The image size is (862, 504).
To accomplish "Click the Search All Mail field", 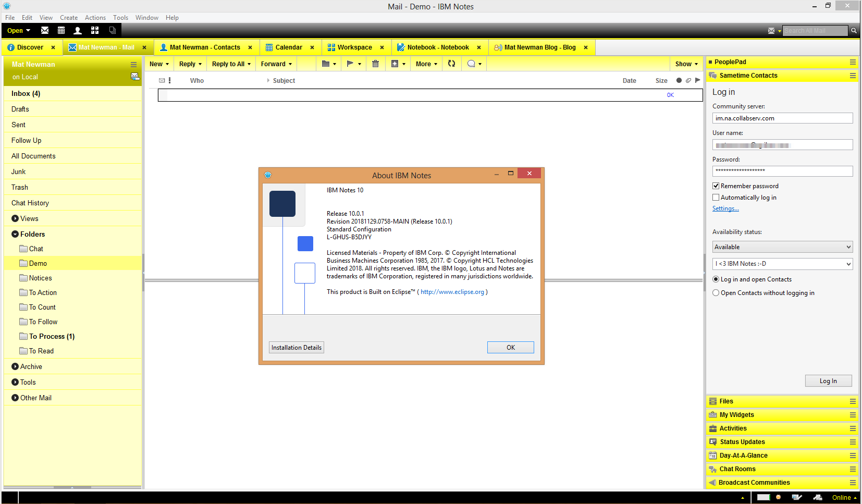I will click(815, 31).
